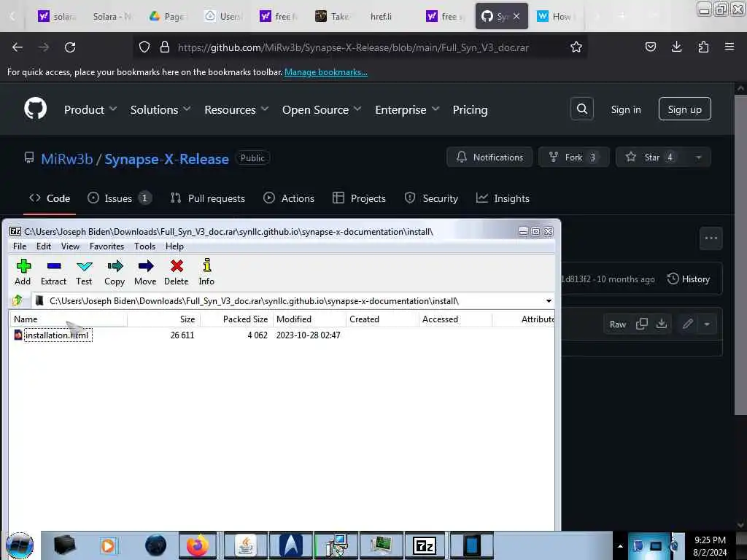747x560 pixels.
Task: Click the Delete red X icon
Action: click(x=177, y=273)
